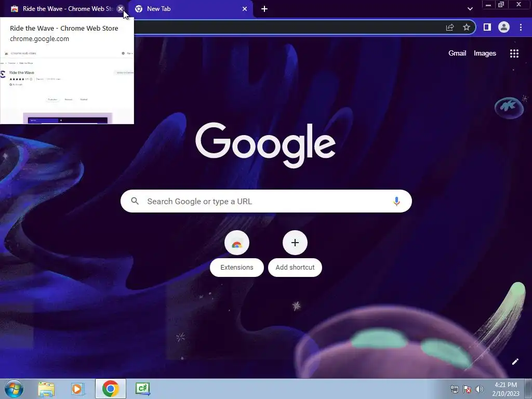Close the New Tab tab
The width and height of the screenshot is (532, 399).
[x=245, y=9]
